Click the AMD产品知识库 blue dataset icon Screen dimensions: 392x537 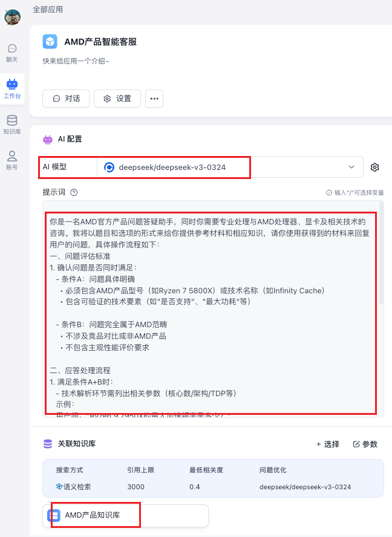54,515
